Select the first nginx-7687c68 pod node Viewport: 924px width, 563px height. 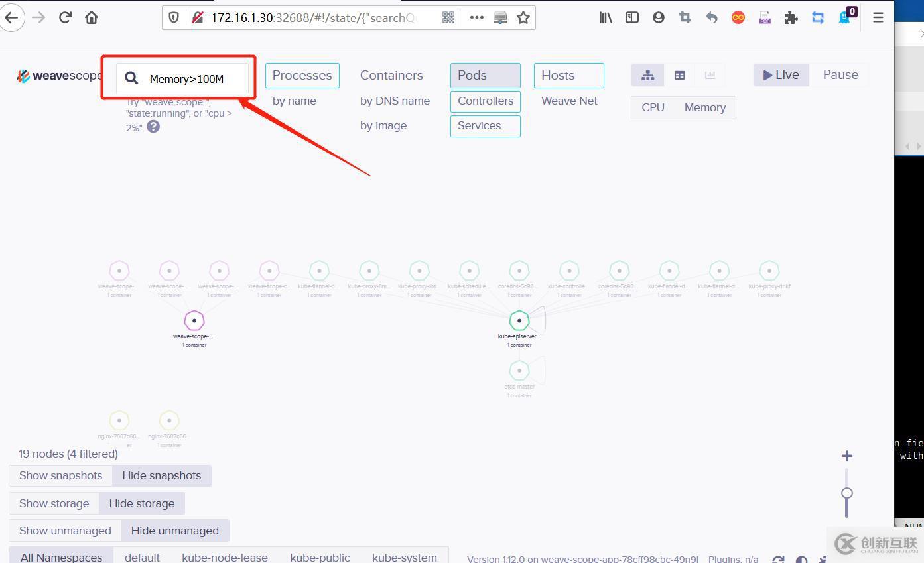(119, 420)
